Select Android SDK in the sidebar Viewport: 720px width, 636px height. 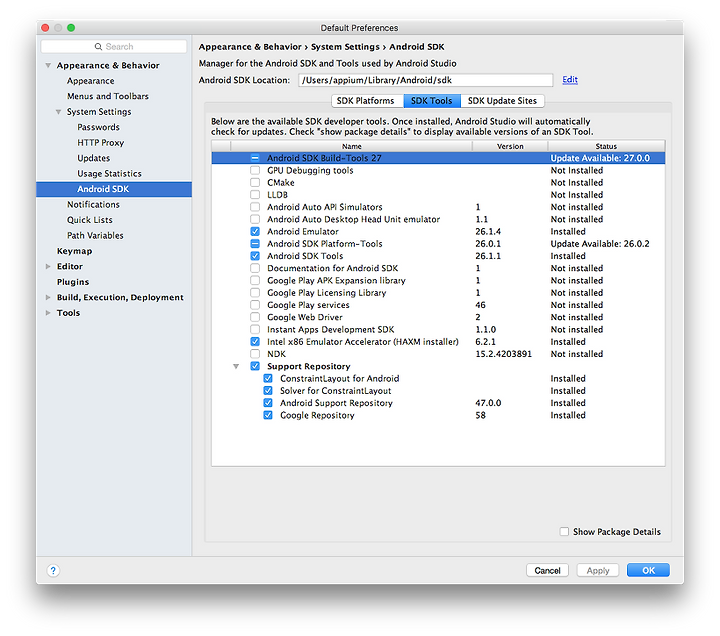pos(114,189)
